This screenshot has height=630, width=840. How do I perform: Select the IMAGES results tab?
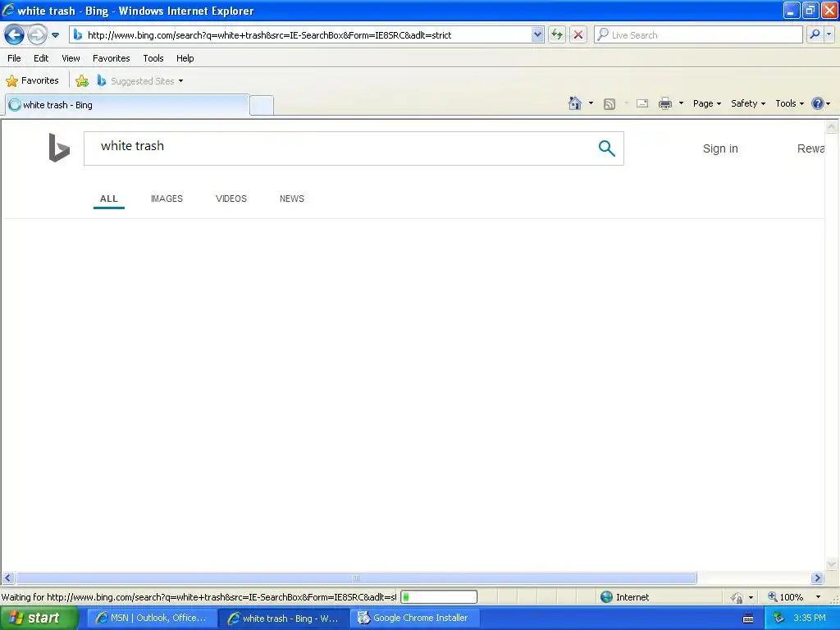(167, 199)
